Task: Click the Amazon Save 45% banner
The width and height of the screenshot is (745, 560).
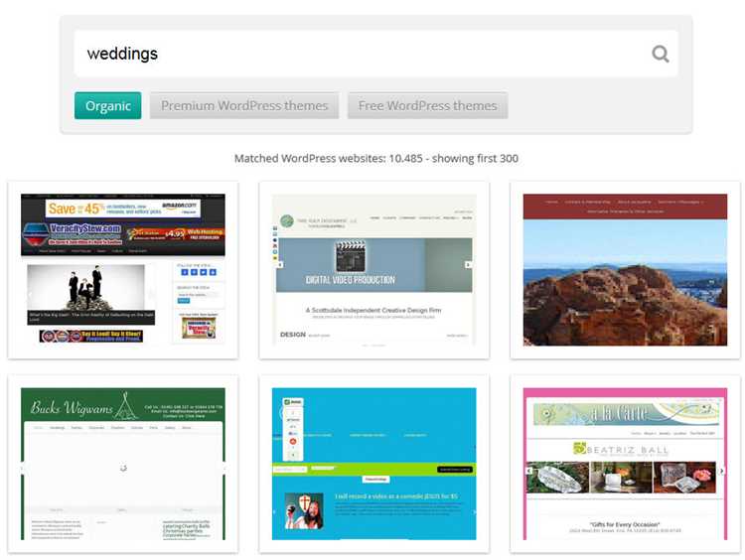Action: tap(123, 209)
